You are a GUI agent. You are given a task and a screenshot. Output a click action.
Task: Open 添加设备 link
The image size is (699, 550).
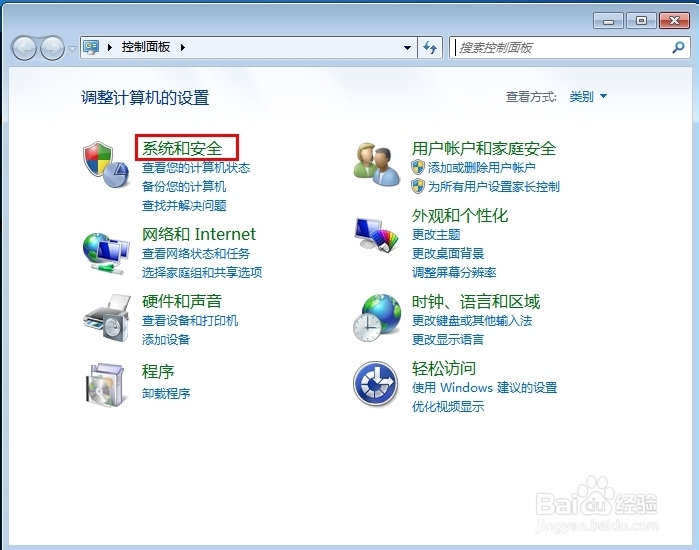pos(166,340)
